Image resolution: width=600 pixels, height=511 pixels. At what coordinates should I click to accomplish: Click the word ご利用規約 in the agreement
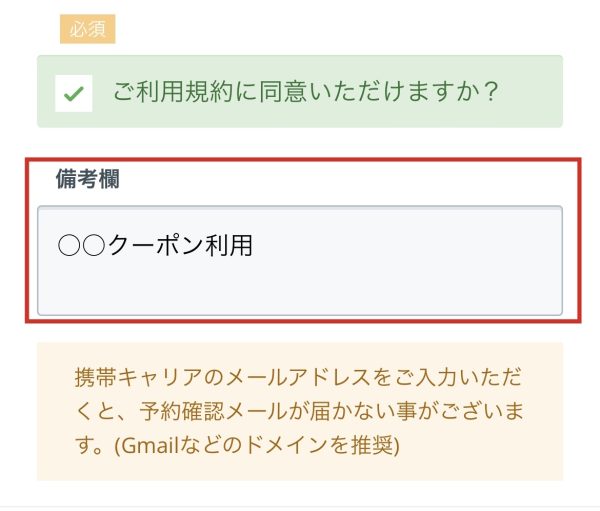pyautogui.click(x=171, y=92)
